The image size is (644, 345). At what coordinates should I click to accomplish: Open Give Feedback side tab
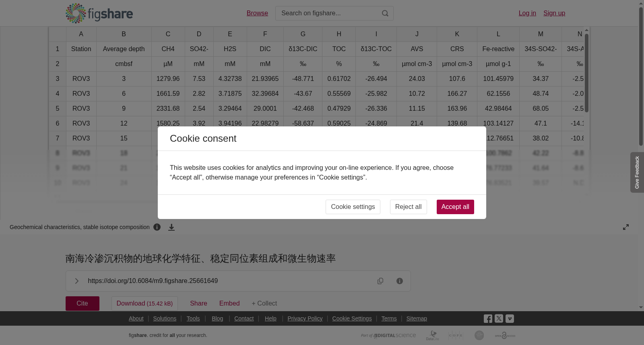click(637, 172)
